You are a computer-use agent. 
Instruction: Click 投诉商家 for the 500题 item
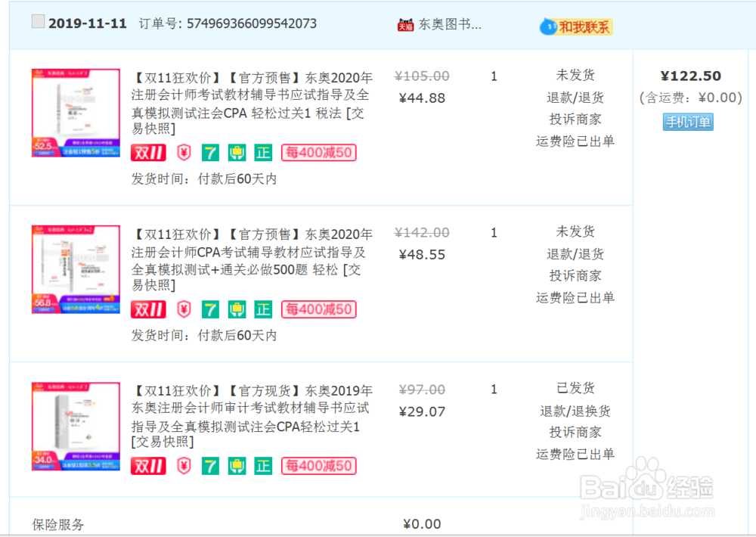click(x=575, y=275)
